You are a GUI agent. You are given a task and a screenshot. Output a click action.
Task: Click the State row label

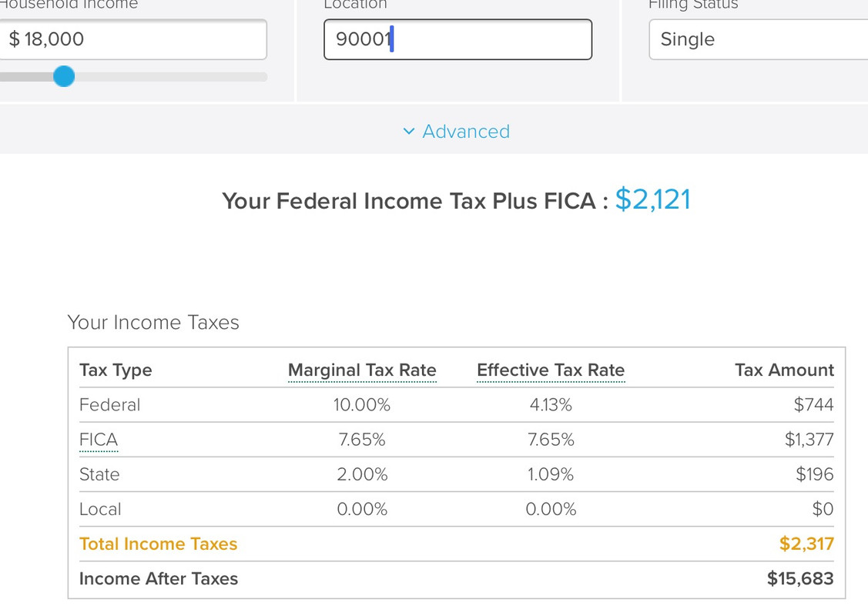click(99, 474)
